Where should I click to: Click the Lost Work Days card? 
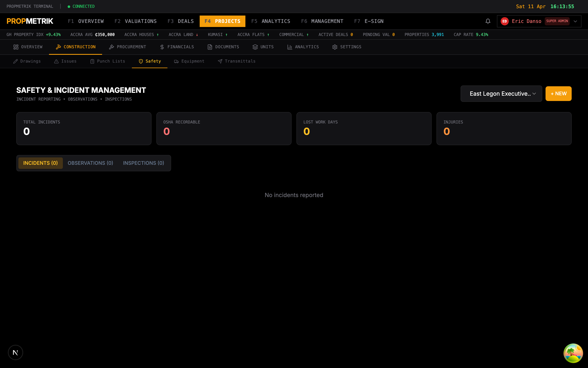[x=364, y=129]
